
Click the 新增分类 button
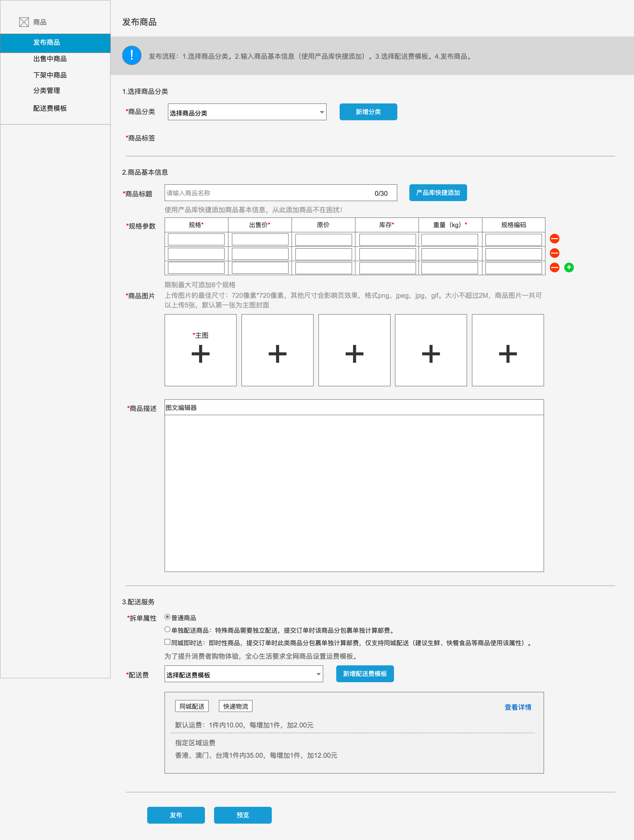368,112
